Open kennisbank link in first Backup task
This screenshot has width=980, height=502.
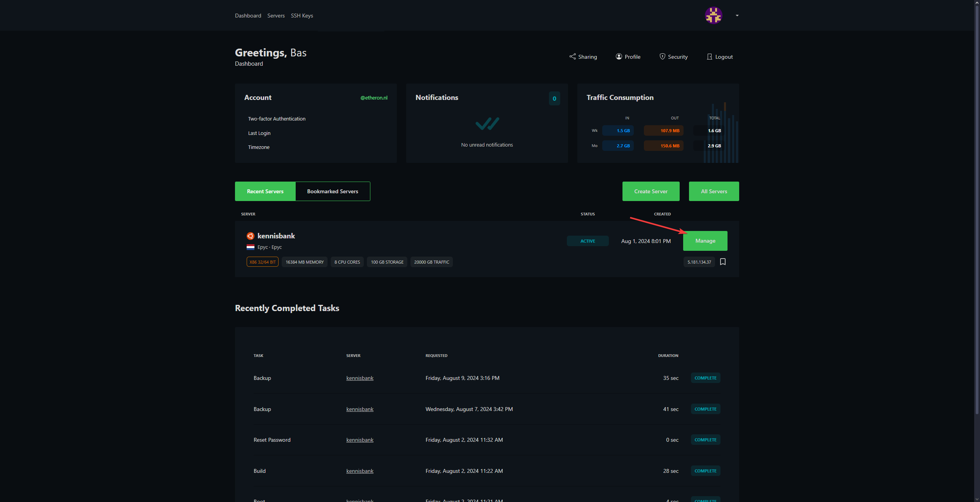click(359, 378)
